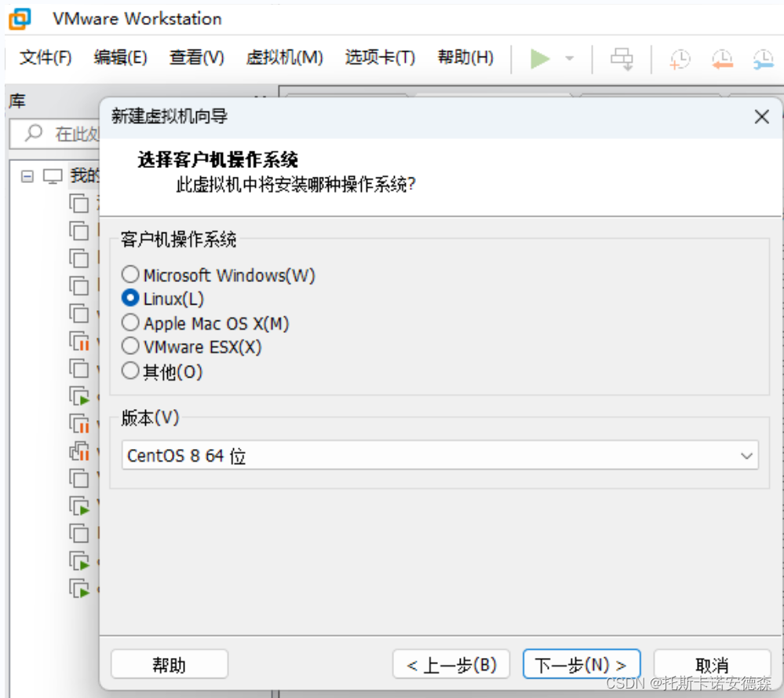Click the 选择客户机操作系统 heading

pos(217,160)
